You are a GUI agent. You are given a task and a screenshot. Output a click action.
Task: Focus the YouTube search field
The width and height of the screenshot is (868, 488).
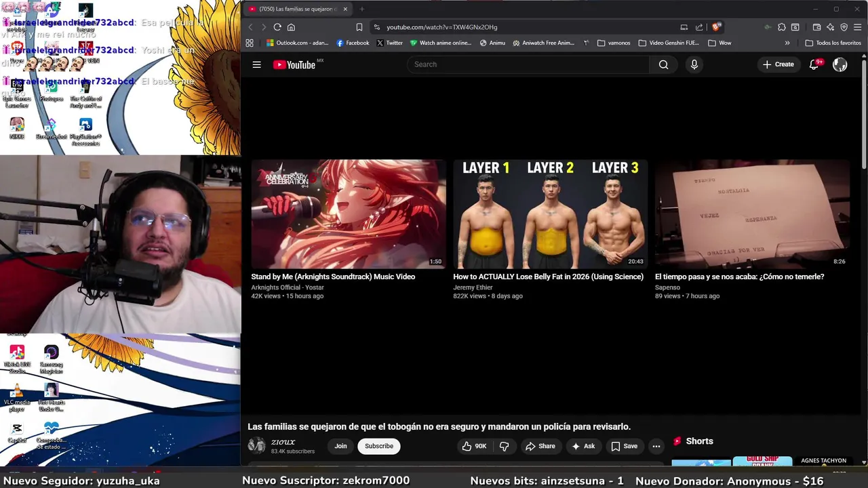click(x=528, y=64)
